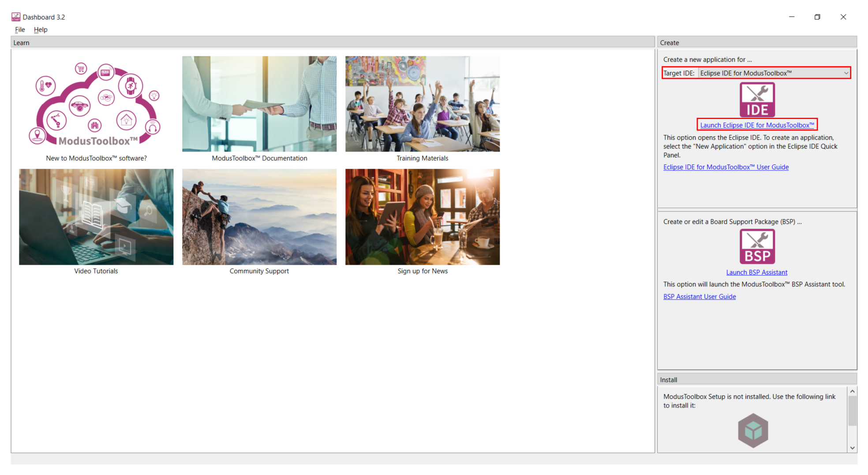The image size is (868, 475).
Task: Click the 'ModusToolbox™ Documentation' caption text
Action: coord(259,158)
